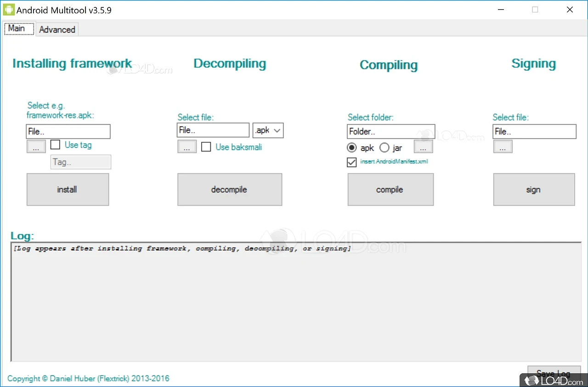Select the apk radio button
This screenshot has height=387, width=588.
pos(352,148)
